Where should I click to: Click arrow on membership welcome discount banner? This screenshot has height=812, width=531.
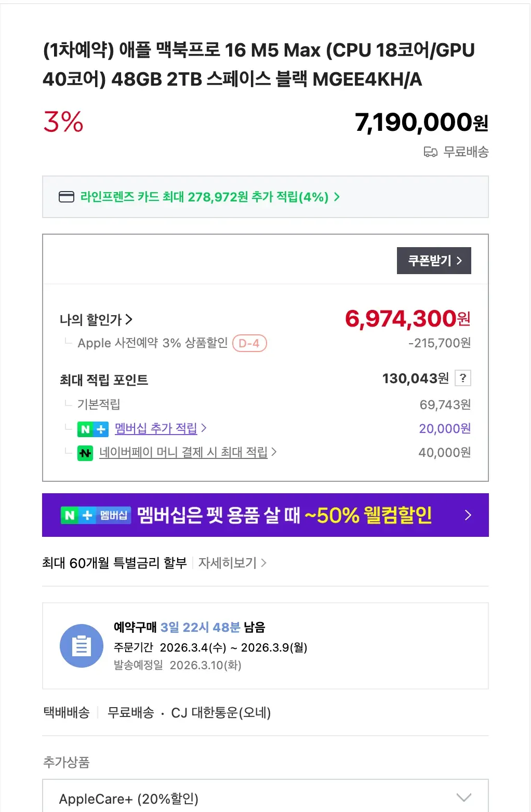468,515
